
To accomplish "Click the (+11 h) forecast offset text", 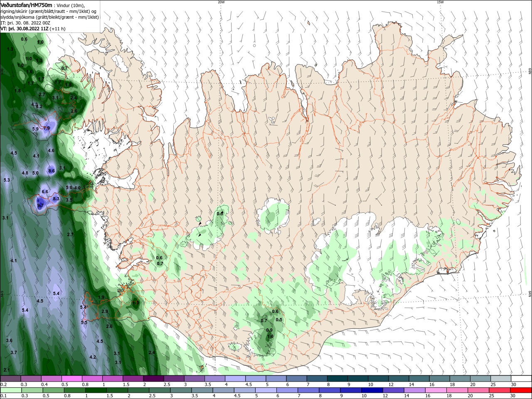I will pyautogui.click(x=57, y=29).
